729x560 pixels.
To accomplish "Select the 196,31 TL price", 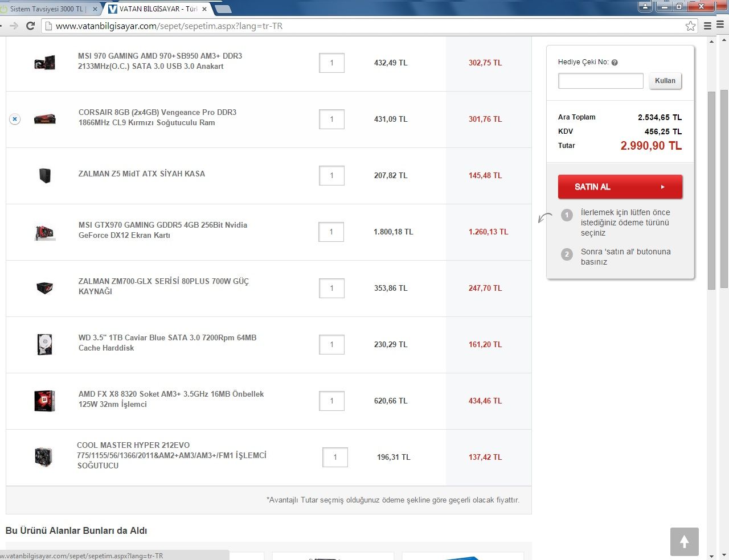I will coord(394,457).
